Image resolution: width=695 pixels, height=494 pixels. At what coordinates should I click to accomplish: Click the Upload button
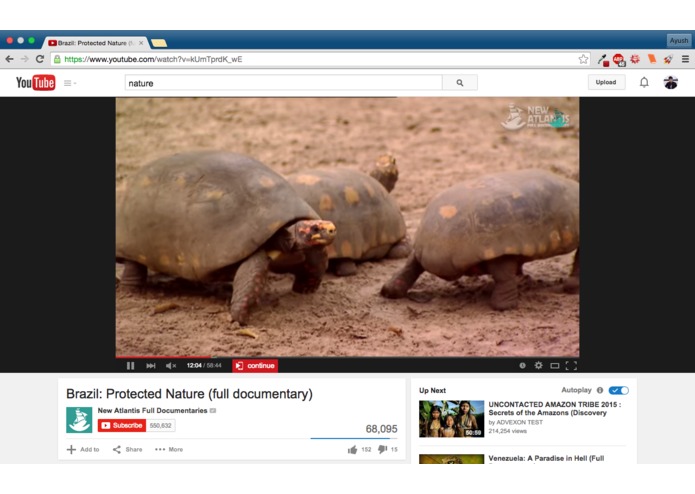606,82
